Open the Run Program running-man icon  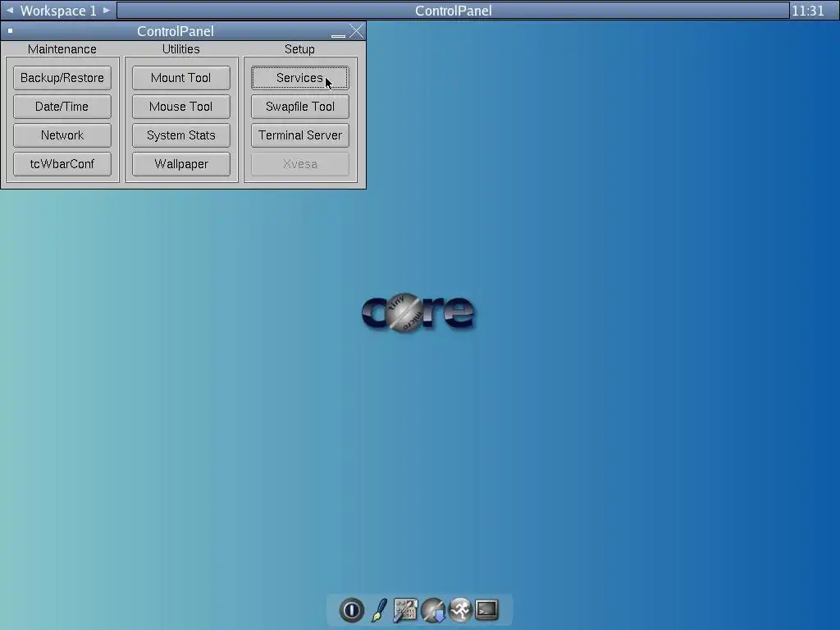459,609
